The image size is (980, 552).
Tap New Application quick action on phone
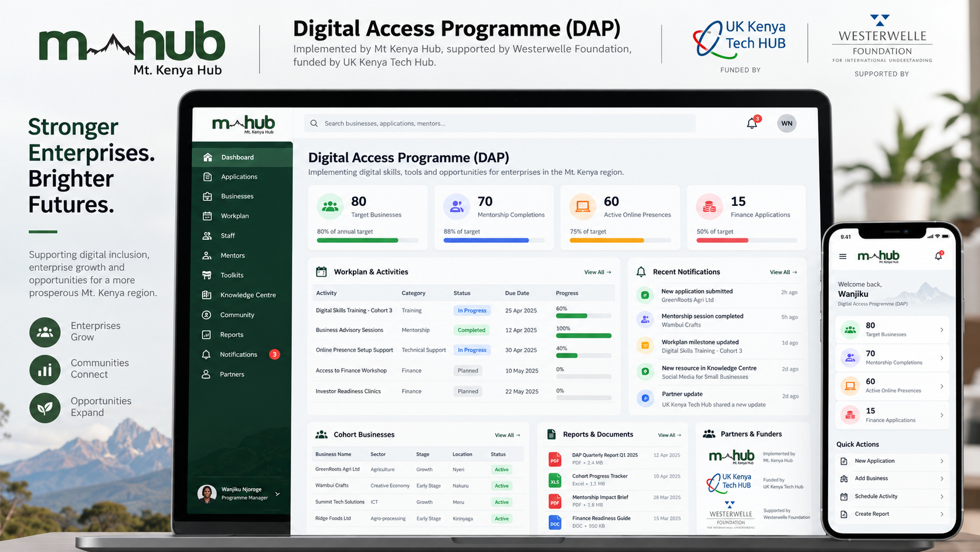click(x=893, y=461)
